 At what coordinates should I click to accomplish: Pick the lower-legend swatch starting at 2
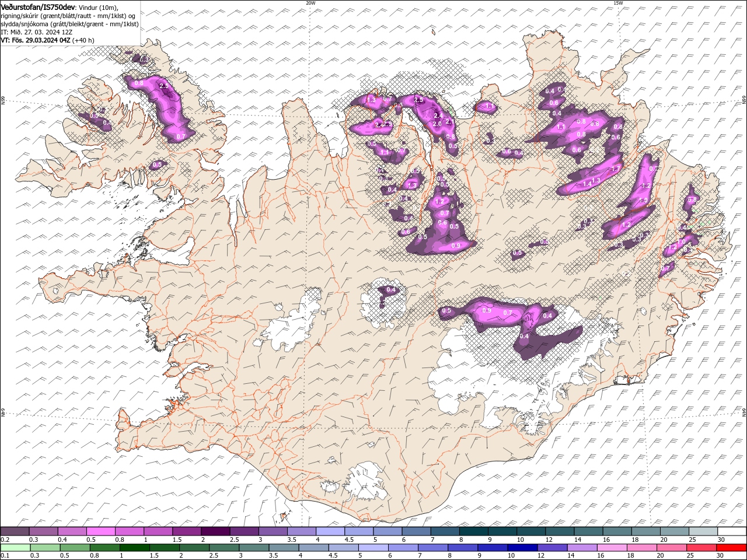pos(194,548)
